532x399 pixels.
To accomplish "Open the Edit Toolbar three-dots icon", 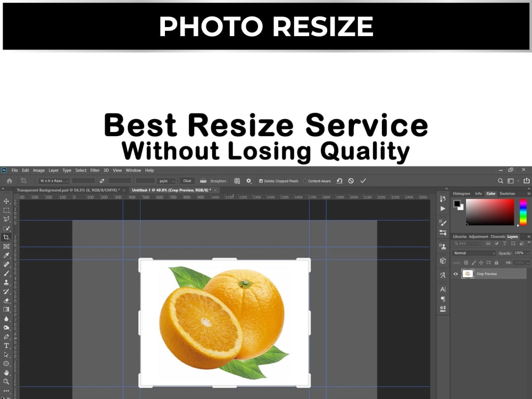I will pos(6,390).
